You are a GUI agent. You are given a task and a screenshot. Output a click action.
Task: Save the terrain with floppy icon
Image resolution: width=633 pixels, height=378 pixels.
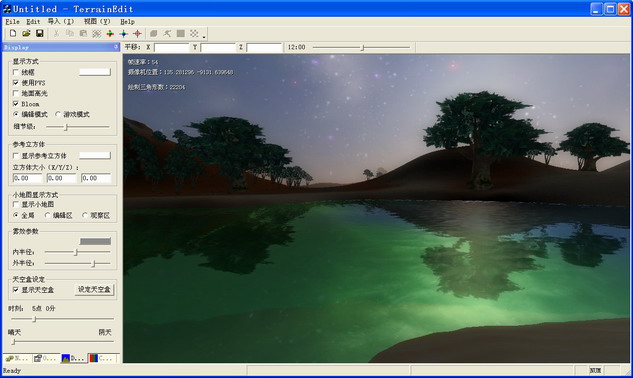click(40, 34)
